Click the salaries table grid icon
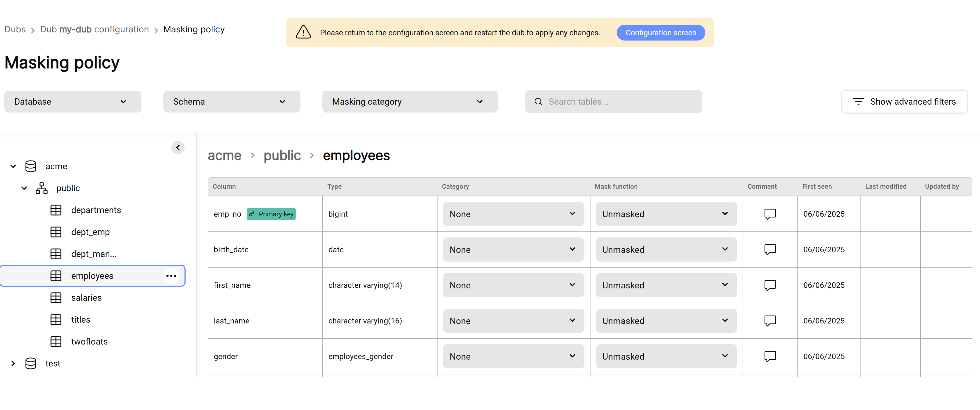The width and height of the screenshot is (980, 410). click(56, 298)
